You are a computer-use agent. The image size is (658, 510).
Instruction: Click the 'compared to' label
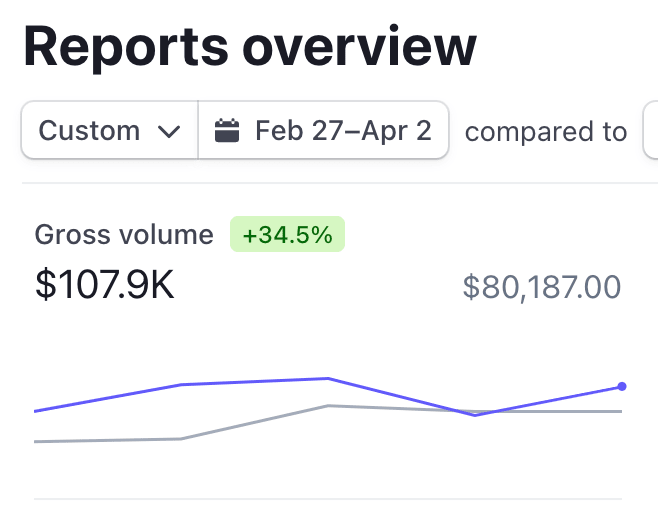click(546, 132)
